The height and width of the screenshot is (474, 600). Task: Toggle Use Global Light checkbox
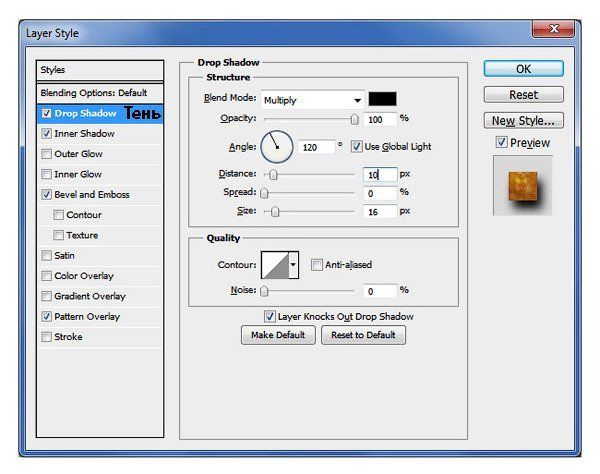pos(356,147)
